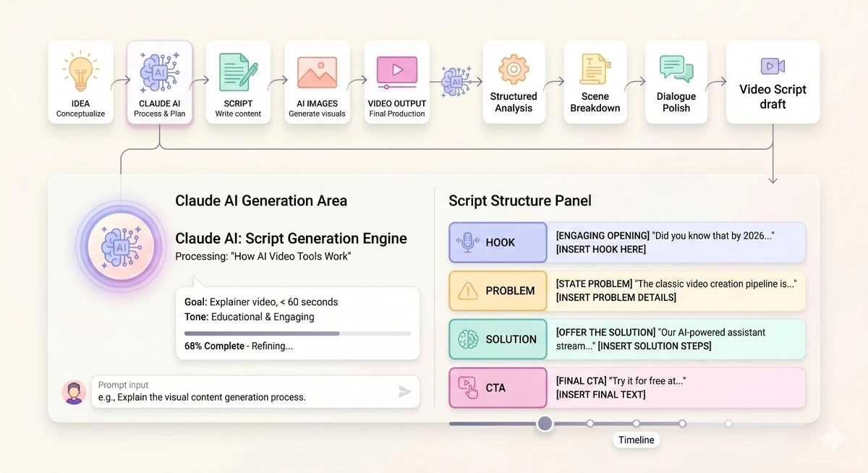This screenshot has height=473, width=868.
Task: Click the CTA section label
Action: click(x=498, y=388)
